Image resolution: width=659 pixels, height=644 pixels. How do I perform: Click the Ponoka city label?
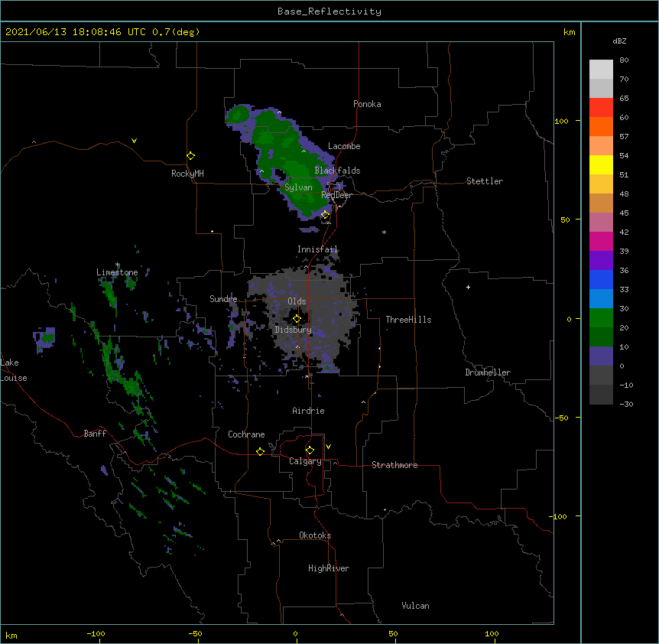367,104
